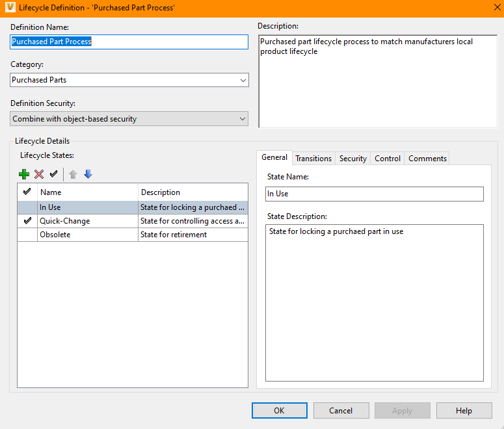504x429 pixels.
Task: Click the Cancel button
Action: coord(341,410)
